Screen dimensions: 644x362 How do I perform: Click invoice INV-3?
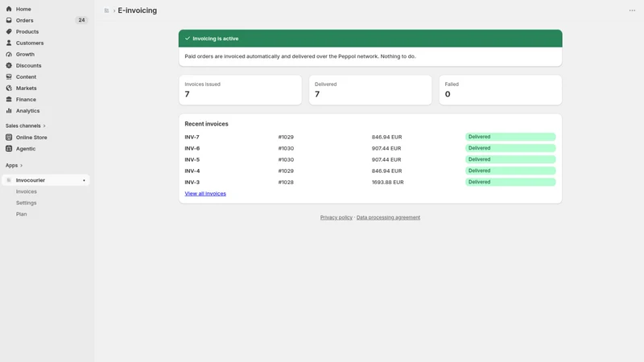(192, 183)
